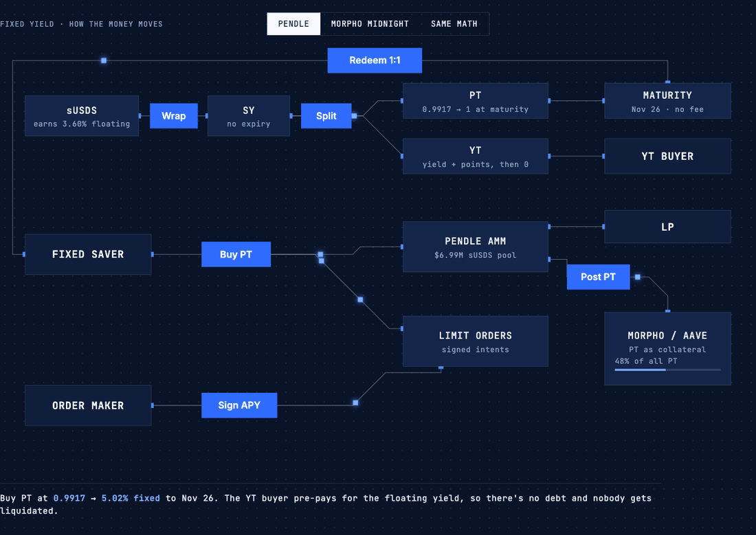Select the LP node
Screen dimensions: 756x535
pyautogui.click(x=667, y=227)
